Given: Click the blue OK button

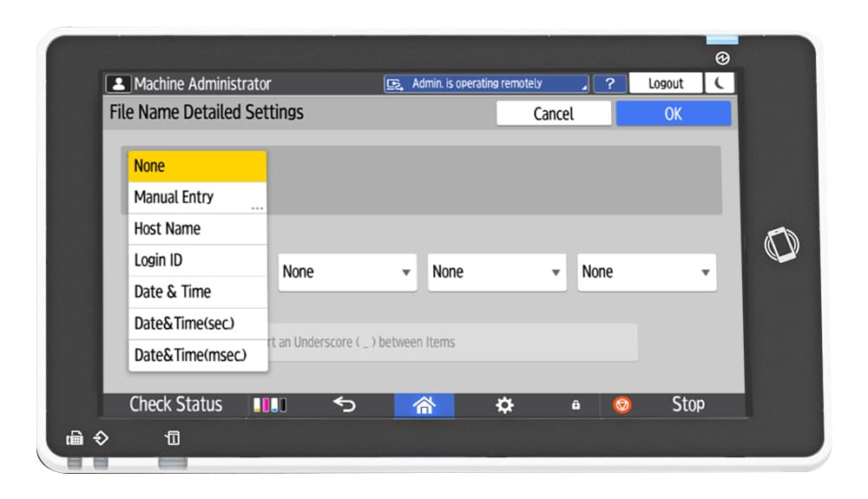Looking at the screenshot, I should pos(673,114).
